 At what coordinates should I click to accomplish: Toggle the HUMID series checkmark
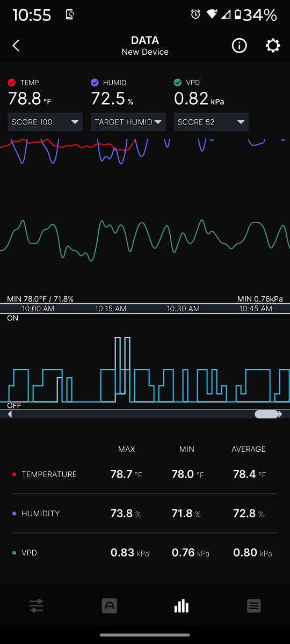click(95, 83)
